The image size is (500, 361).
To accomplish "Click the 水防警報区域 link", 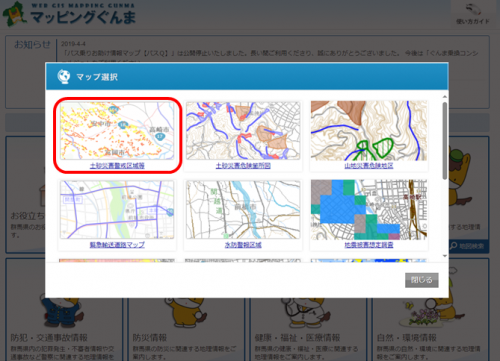I will tap(243, 245).
